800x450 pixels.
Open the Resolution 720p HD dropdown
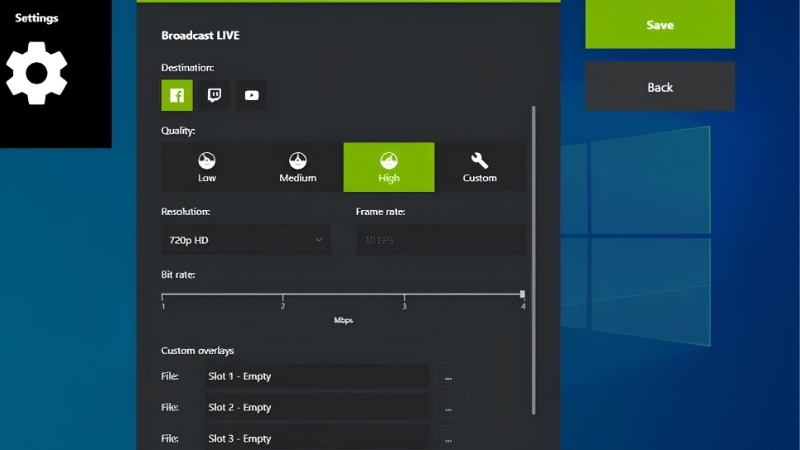[246, 240]
